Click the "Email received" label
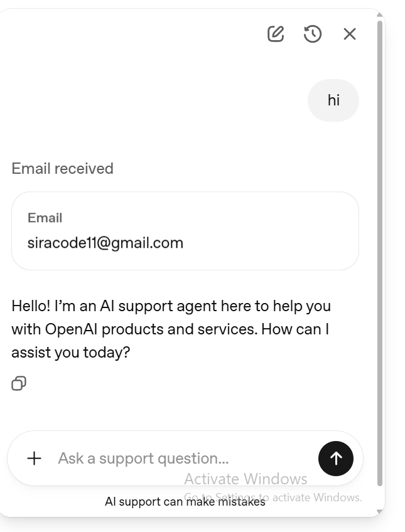This screenshot has width=405, height=532. tap(62, 169)
